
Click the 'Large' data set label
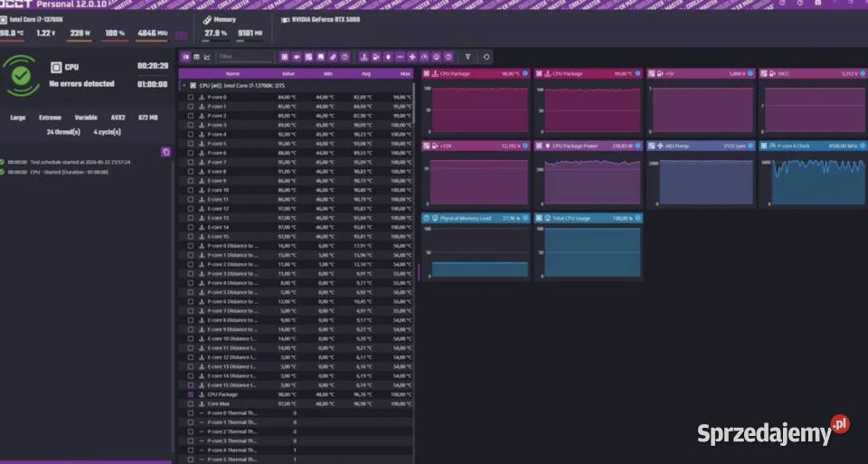click(x=18, y=118)
